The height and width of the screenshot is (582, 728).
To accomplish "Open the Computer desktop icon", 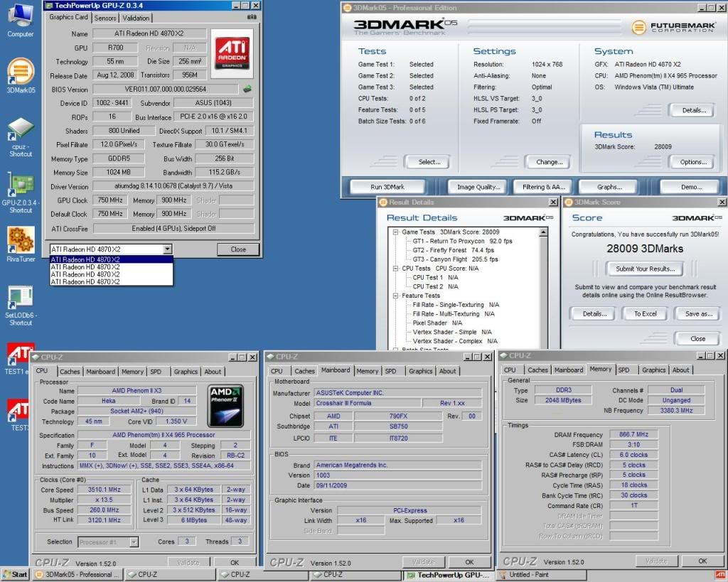I will pos(21,21).
